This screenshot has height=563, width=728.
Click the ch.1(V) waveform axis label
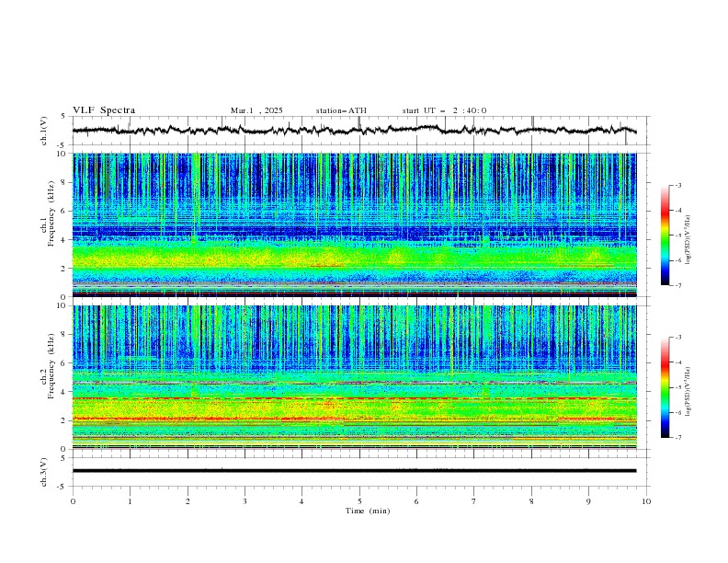[x=44, y=131]
